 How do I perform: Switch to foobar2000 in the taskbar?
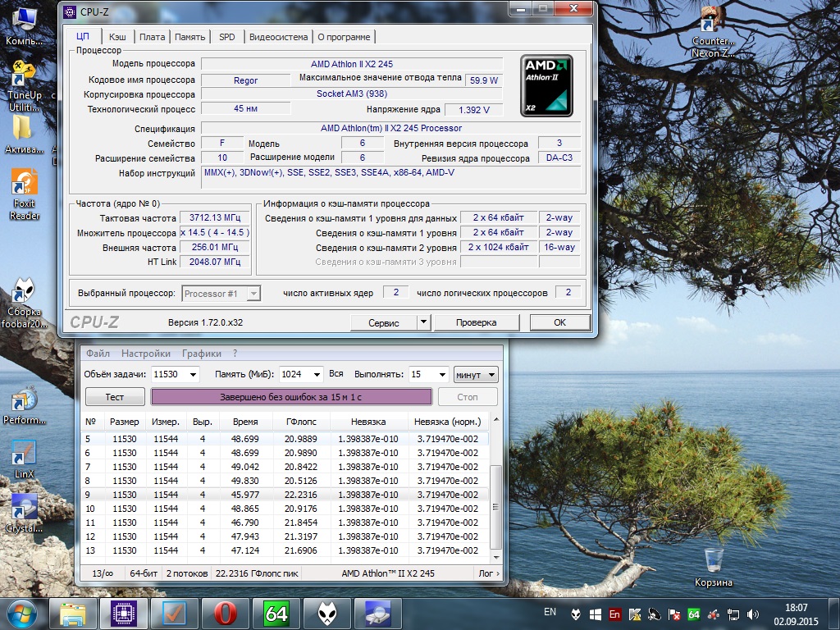[326, 613]
